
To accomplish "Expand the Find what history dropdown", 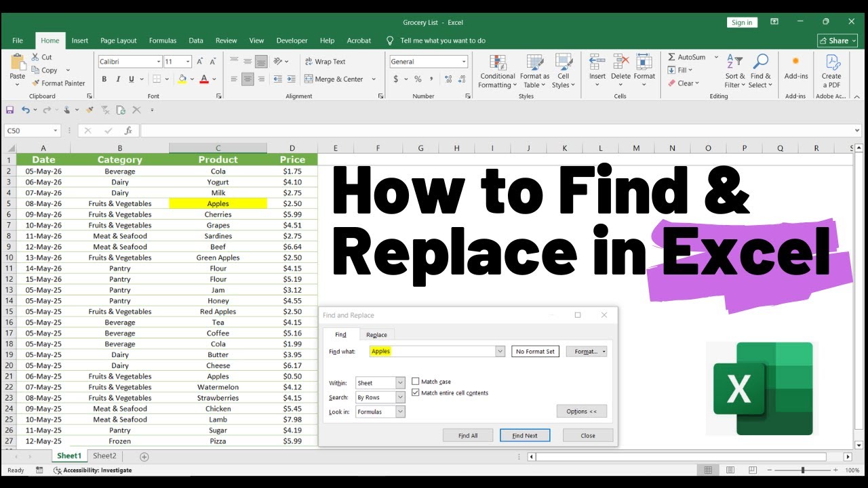I will (500, 351).
